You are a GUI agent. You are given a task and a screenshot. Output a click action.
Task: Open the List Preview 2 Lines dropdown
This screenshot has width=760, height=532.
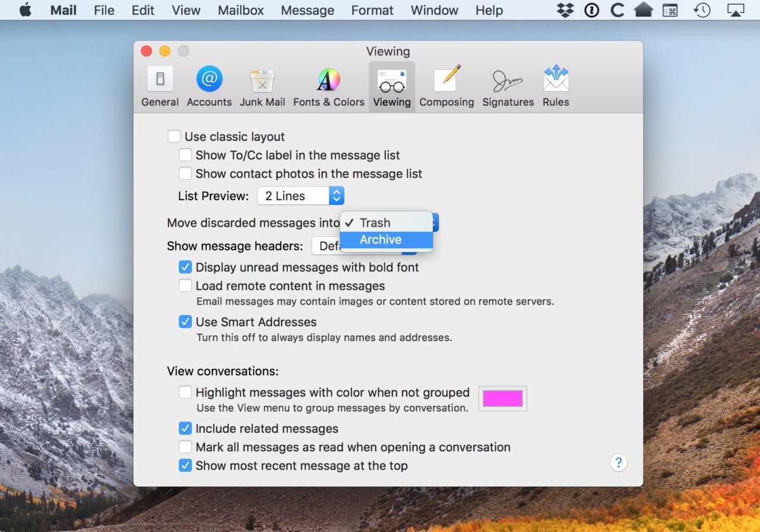coord(300,196)
